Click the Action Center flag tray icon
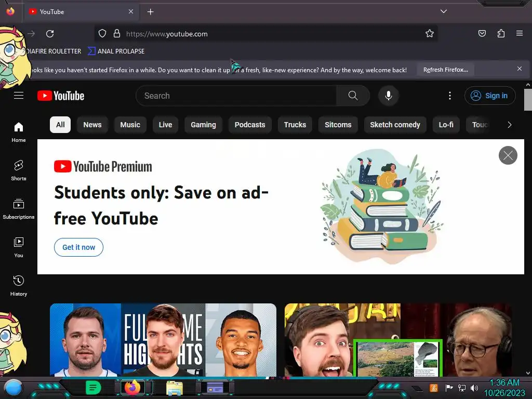This screenshot has height=399, width=532. [x=449, y=388]
